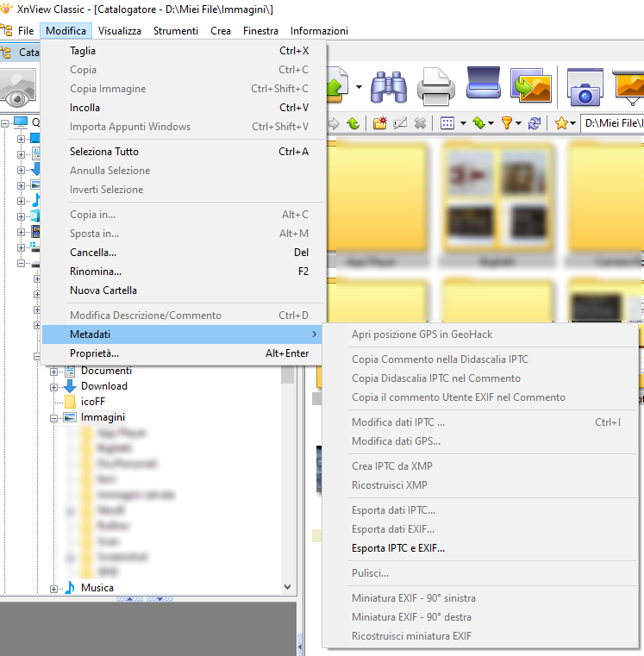This screenshot has width=644, height=656.
Task: Click the forward navigation arrow icon
Action: (334, 123)
